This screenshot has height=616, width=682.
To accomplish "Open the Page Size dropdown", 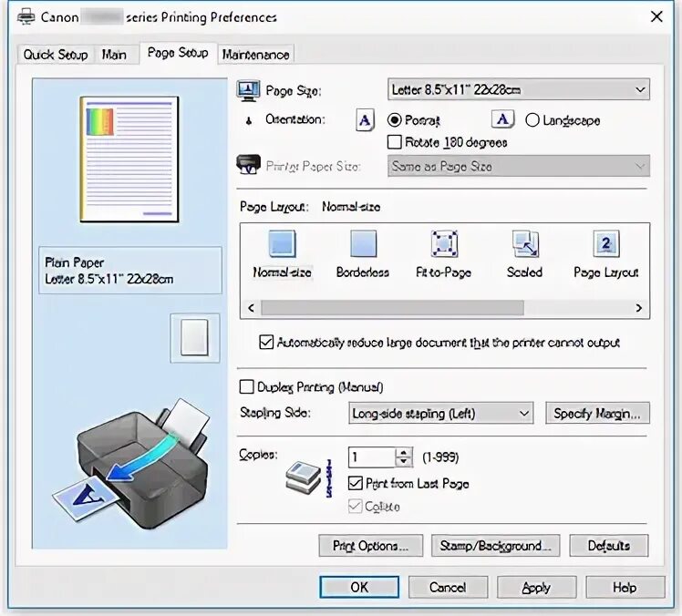I will (x=519, y=89).
